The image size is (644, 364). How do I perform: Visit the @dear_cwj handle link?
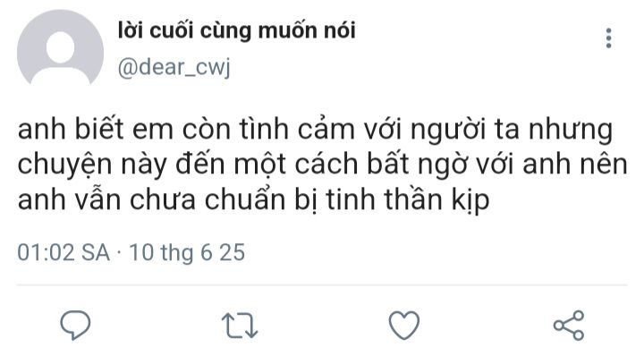pos(174,67)
